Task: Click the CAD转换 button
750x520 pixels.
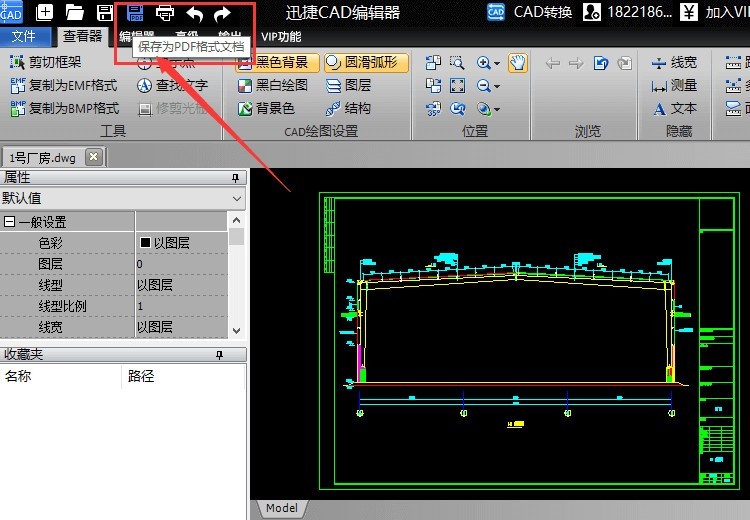Action: tap(530, 13)
